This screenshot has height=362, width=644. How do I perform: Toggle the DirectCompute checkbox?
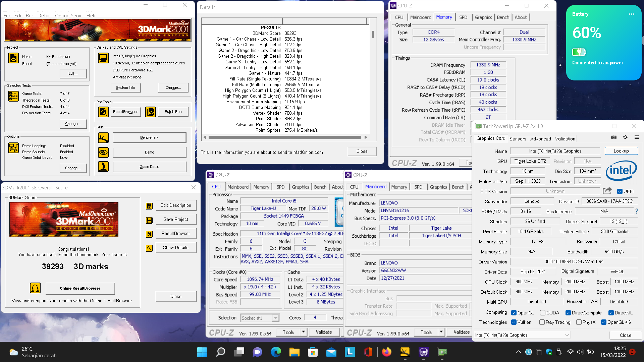pos(568,313)
